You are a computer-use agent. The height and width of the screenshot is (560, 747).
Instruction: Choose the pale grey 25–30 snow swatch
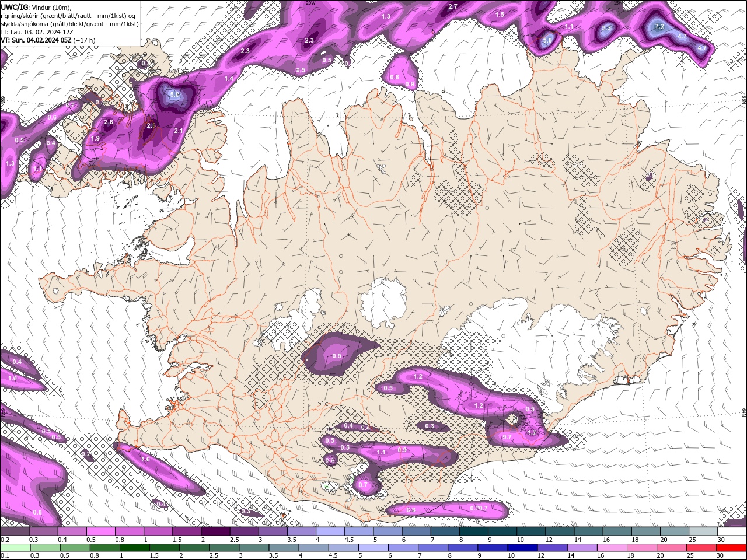tap(702, 531)
